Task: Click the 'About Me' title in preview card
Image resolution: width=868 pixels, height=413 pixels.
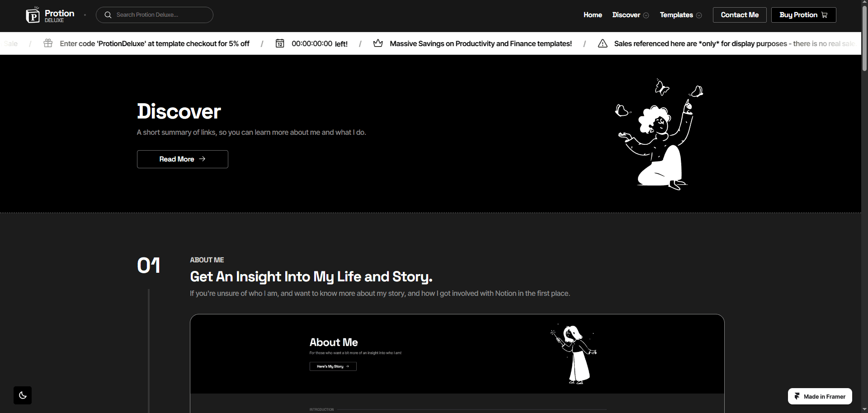Action: [334, 342]
